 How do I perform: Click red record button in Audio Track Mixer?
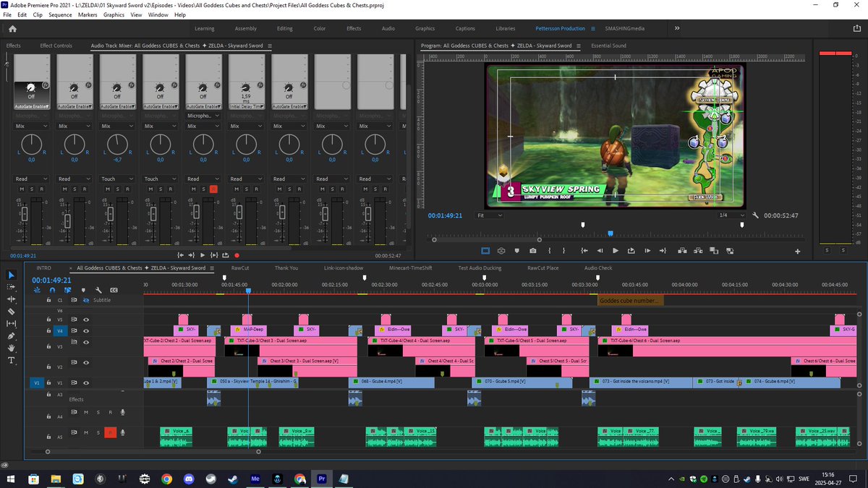[237, 255]
